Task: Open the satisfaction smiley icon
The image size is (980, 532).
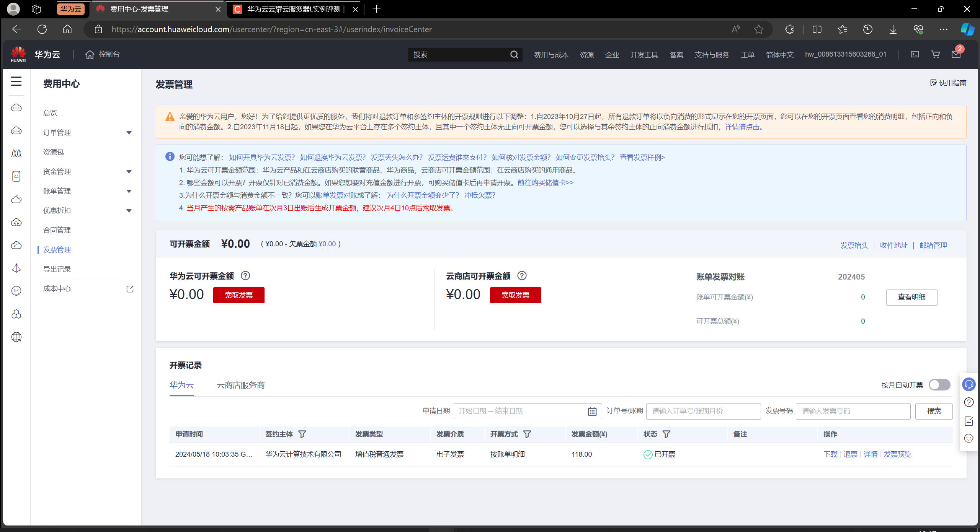Action: click(969, 438)
